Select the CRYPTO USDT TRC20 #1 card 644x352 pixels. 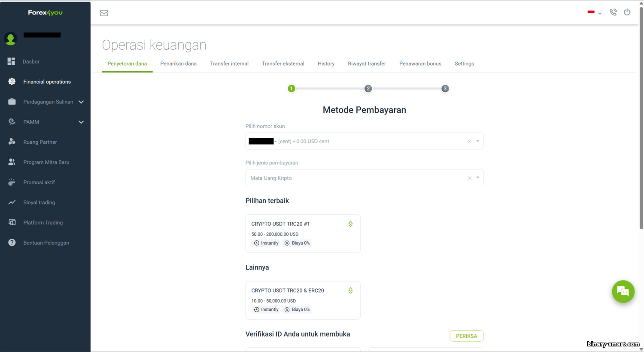click(303, 233)
